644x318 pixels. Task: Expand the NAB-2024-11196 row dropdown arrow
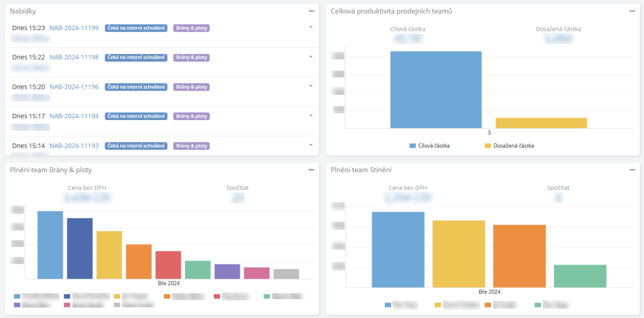click(311, 86)
